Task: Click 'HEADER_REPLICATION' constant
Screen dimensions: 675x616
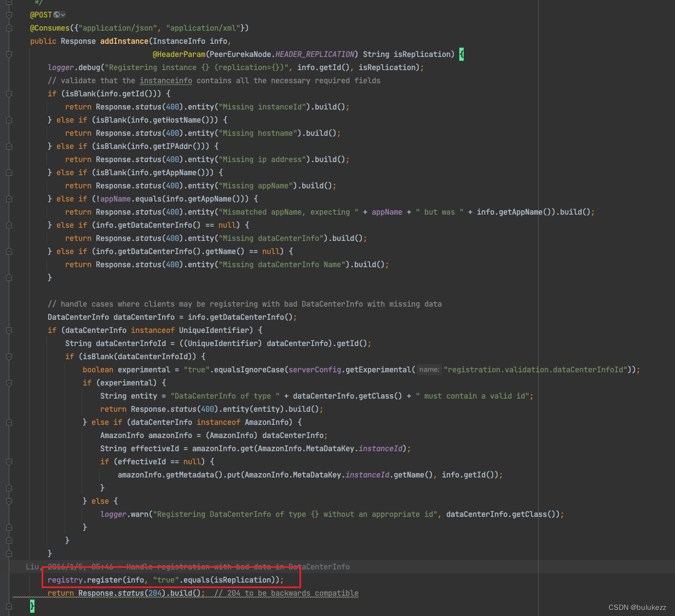Action: [315, 54]
